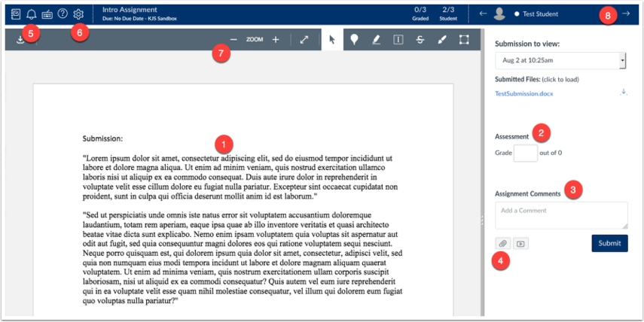Click the bell notifications icon

tap(31, 14)
